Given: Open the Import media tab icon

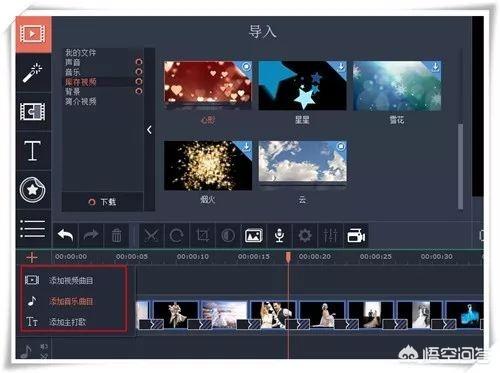Looking at the screenshot, I should click(33, 34).
